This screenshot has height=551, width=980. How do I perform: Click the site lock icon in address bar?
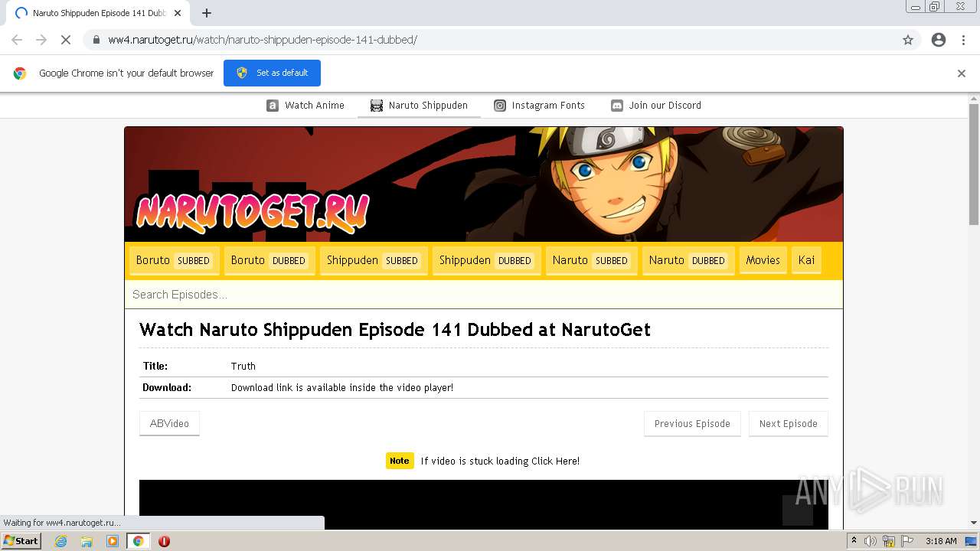[96, 40]
